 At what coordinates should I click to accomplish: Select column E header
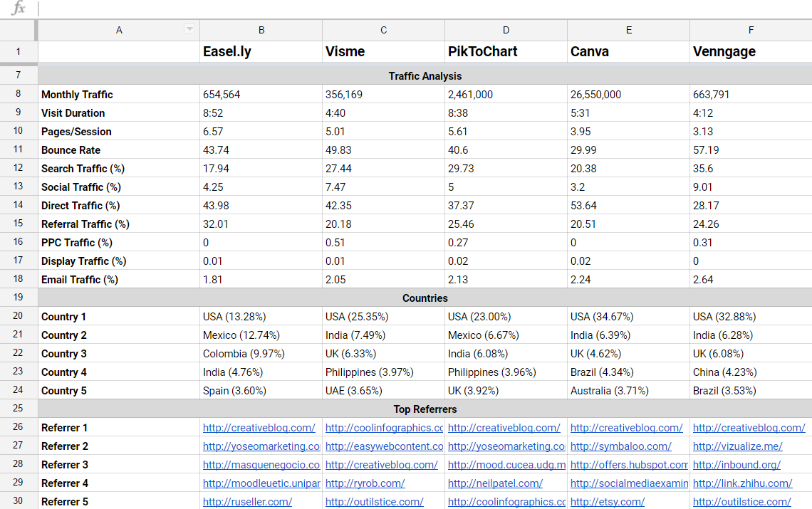pos(629,30)
